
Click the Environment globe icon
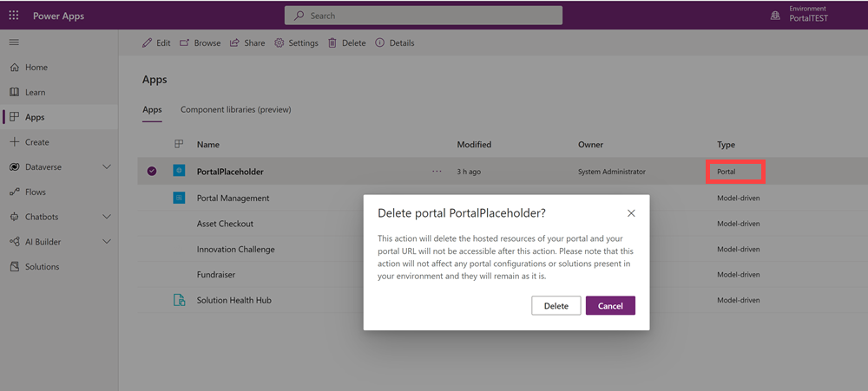pyautogui.click(x=775, y=16)
